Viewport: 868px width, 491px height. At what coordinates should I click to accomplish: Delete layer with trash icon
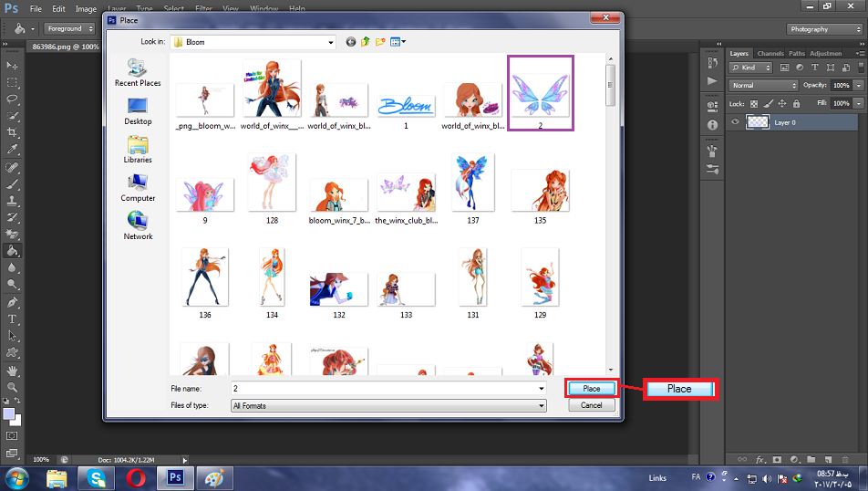[845, 459]
